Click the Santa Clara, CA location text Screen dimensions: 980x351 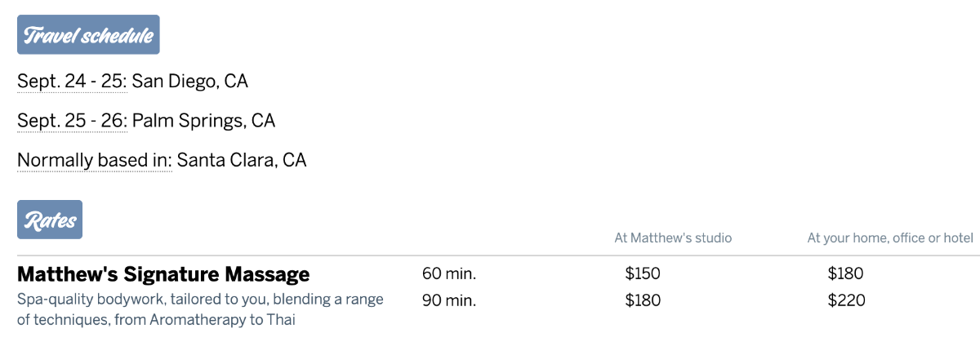(242, 160)
